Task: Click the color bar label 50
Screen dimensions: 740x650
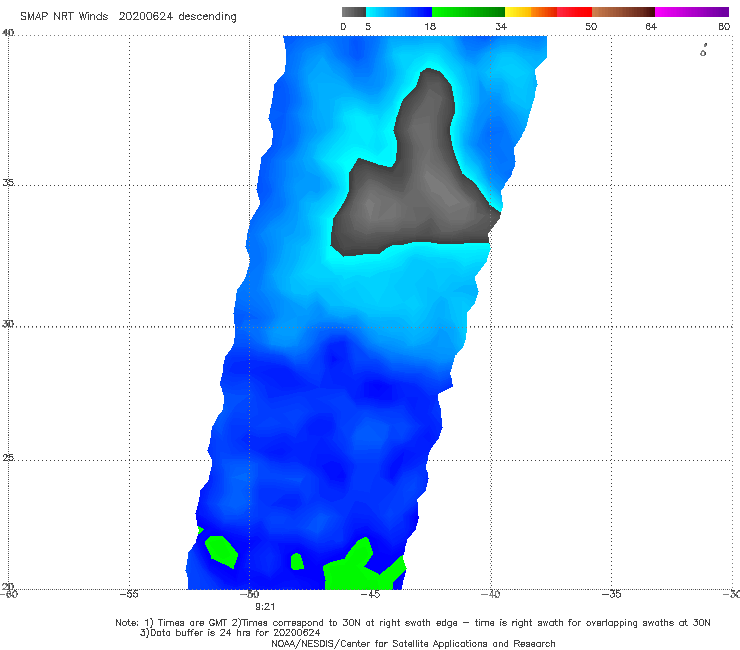Action: click(x=591, y=26)
